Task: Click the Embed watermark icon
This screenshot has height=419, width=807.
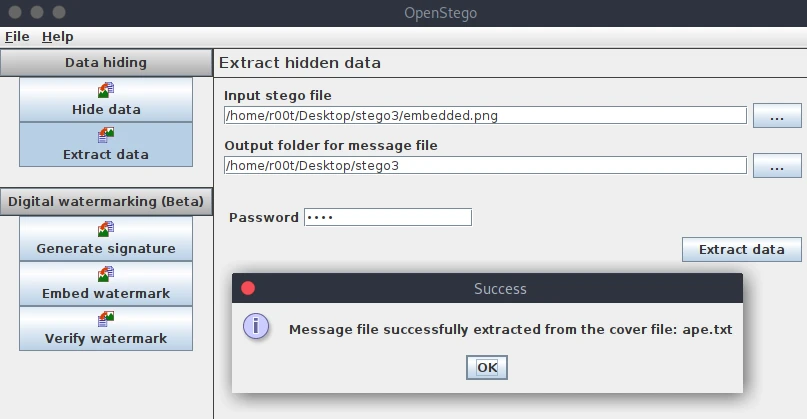Action: click(105, 274)
